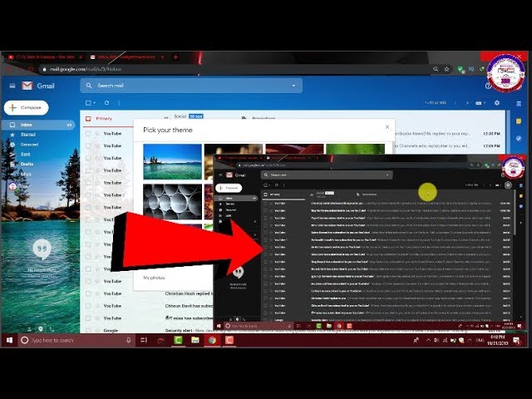
Task: Bookmark this page with the star icon
Action: (x=447, y=69)
